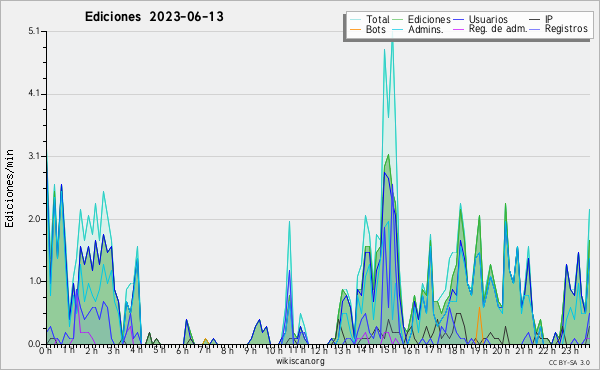Click the '0 h' x-axis label
600x370 pixels.
[45, 350]
